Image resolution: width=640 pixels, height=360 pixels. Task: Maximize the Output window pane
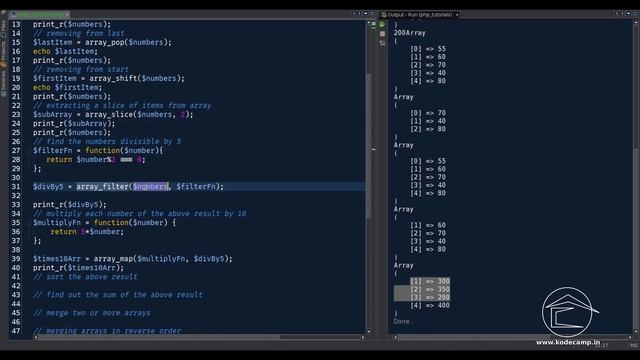pos(634,14)
